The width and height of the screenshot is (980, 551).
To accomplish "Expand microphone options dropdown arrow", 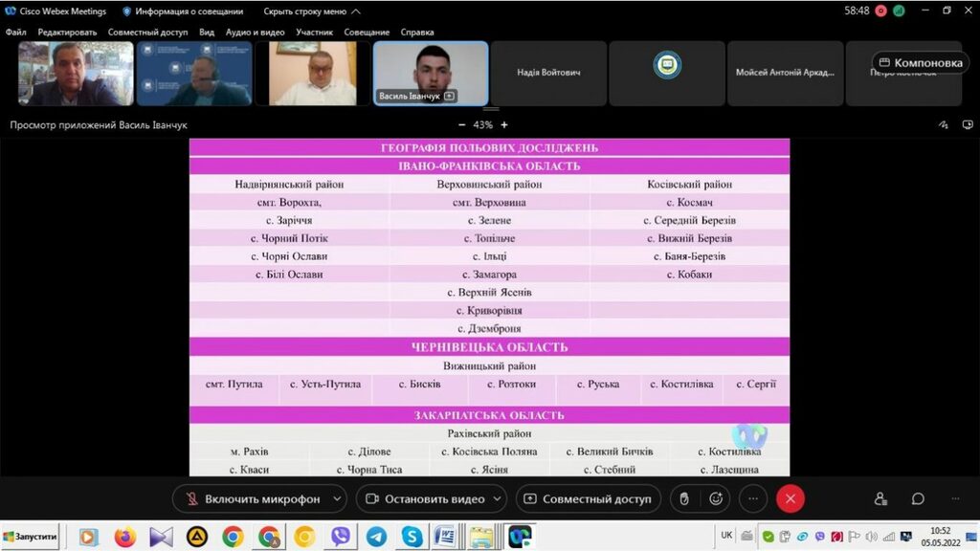I will tap(336, 498).
